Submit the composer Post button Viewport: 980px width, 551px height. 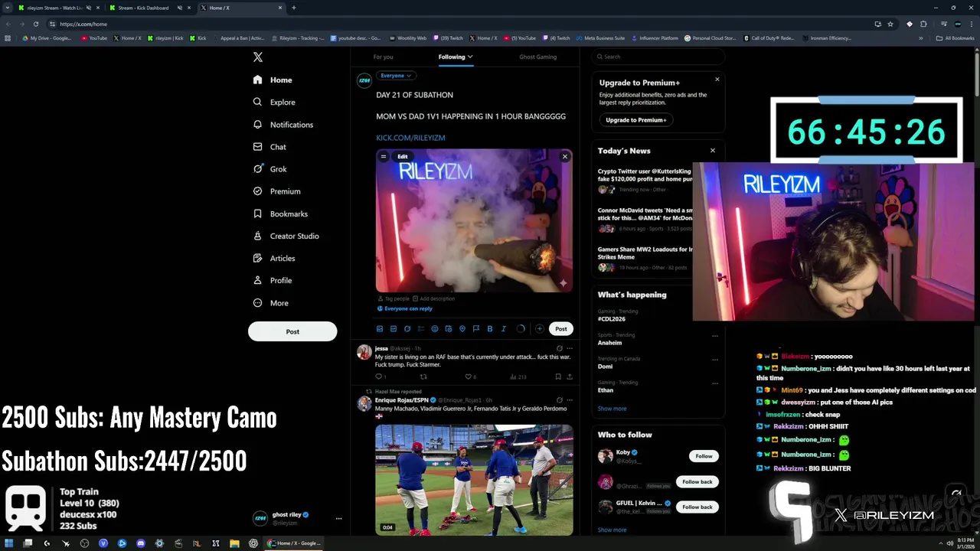[x=561, y=329]
